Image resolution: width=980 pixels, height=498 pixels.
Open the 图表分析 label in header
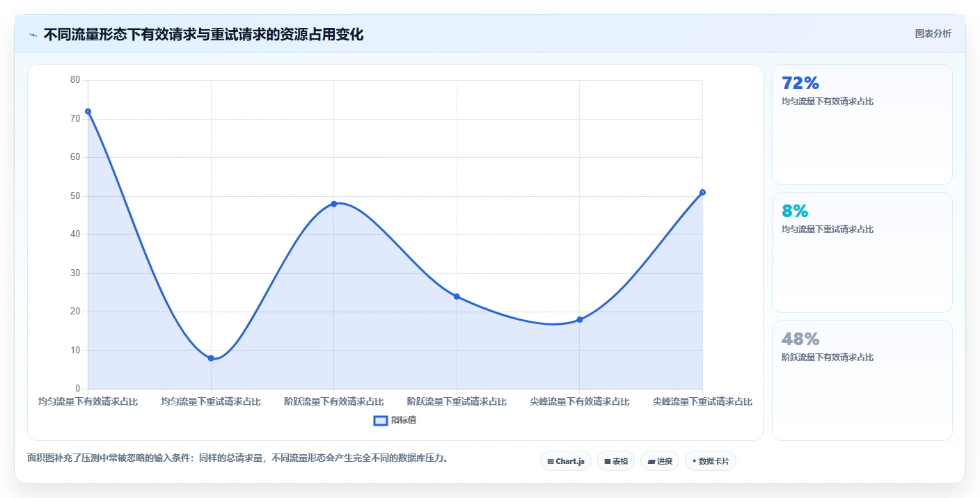[x=933, y=33]
